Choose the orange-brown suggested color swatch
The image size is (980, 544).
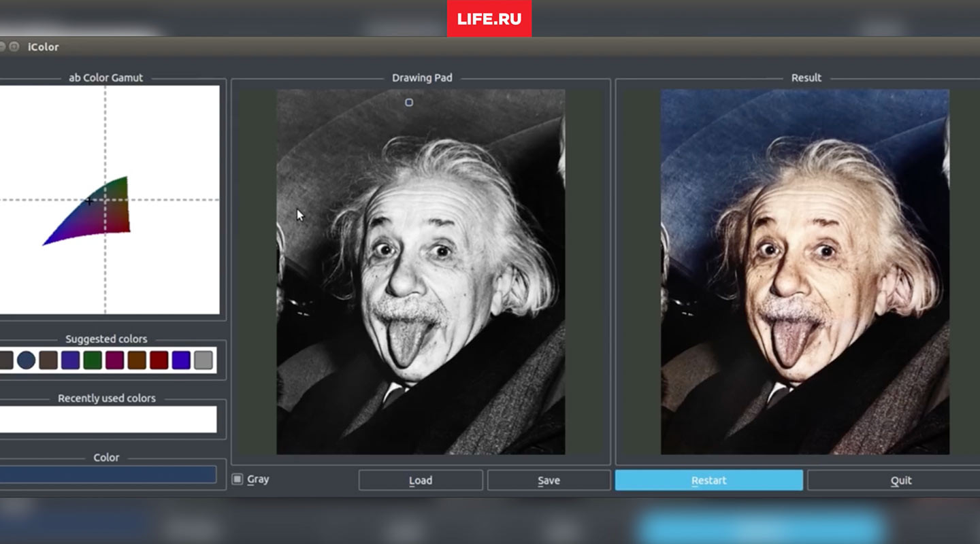[137, 360]
